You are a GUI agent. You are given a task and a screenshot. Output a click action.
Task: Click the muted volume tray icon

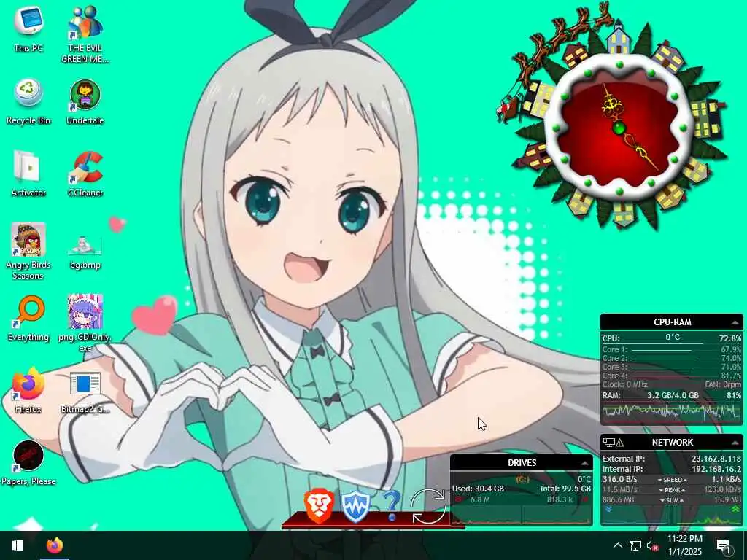[x=652, y=545]
